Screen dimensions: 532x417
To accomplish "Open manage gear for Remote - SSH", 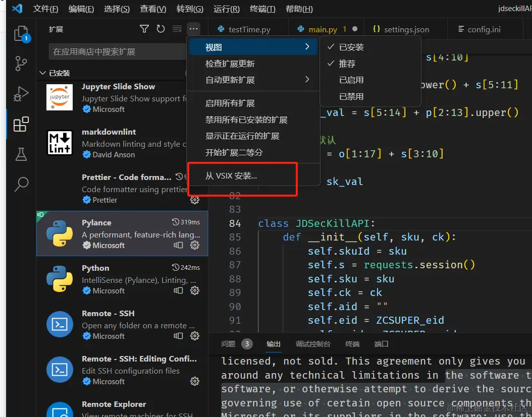I will [195, 336].
